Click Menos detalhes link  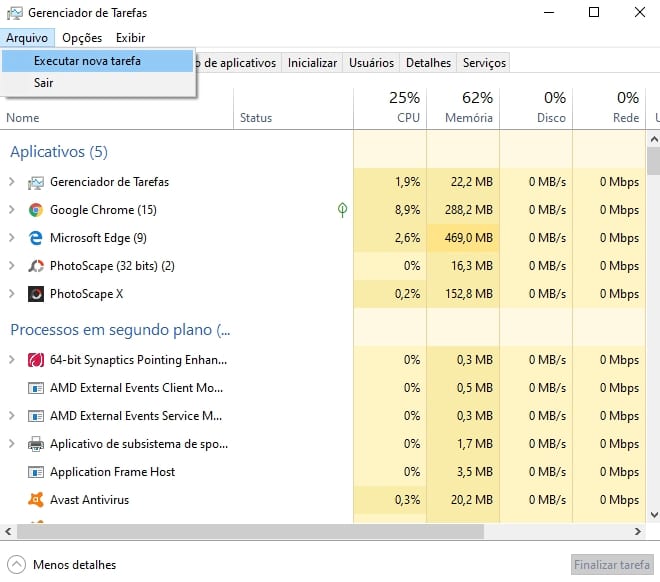[75, 565]
